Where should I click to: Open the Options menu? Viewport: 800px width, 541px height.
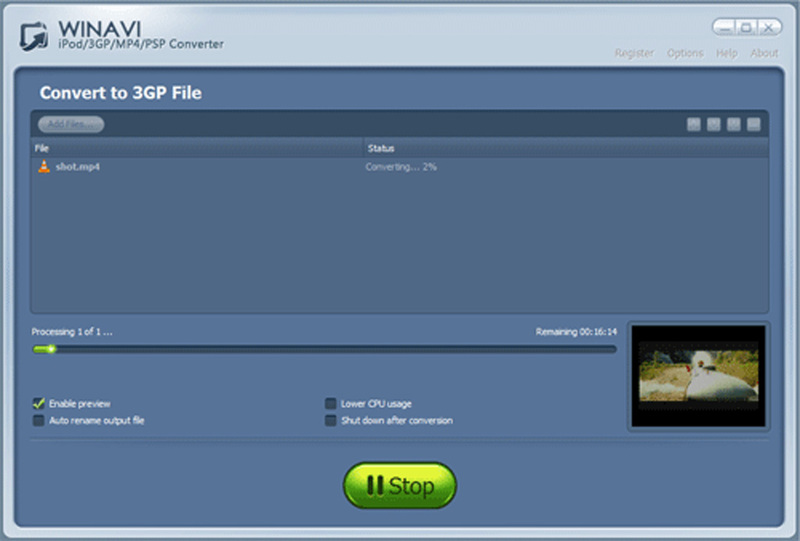point(685,53)
